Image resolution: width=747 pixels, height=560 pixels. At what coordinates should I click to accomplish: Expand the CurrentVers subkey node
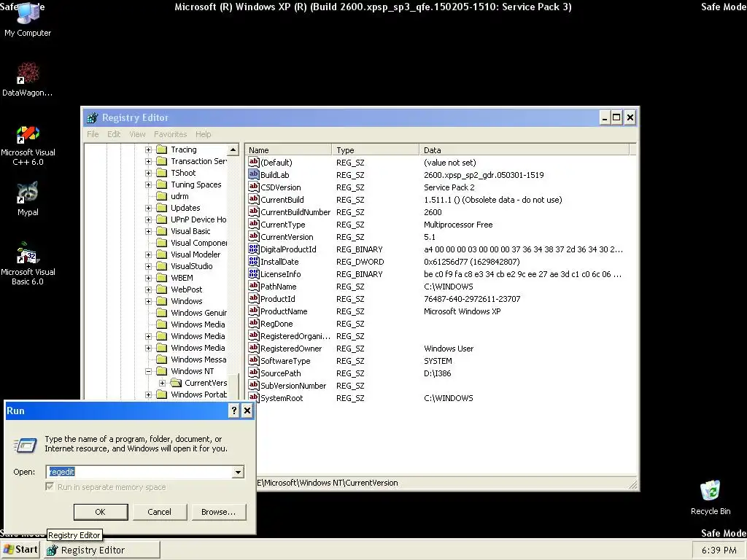[162, 383]
